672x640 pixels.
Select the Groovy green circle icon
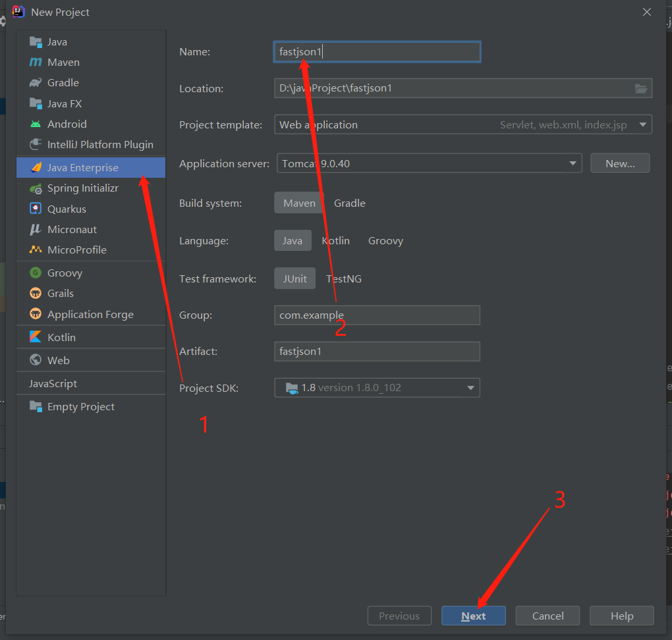click(36, 273)
